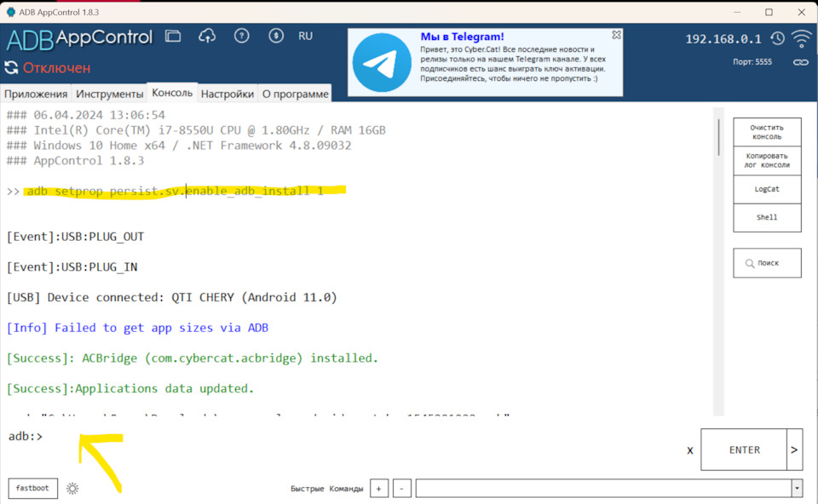Maximize the ADB AppControl window
This screenshot has height=504, width=818.
click(769, 12)
